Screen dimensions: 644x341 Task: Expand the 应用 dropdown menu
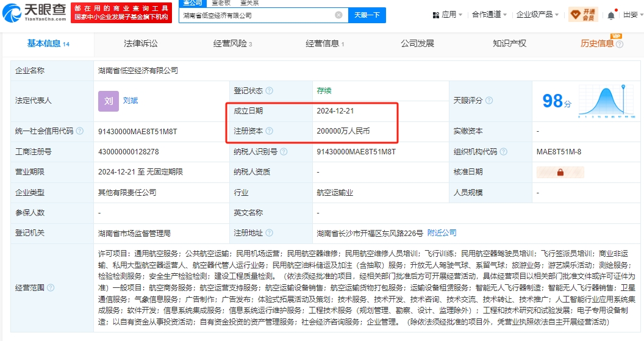(x=448, y=15)
